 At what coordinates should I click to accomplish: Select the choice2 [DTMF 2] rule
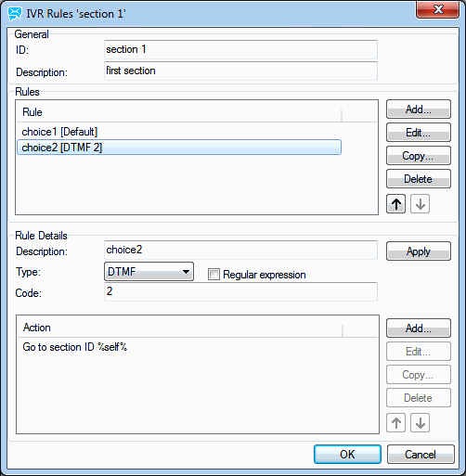click(x=179, y=148)
